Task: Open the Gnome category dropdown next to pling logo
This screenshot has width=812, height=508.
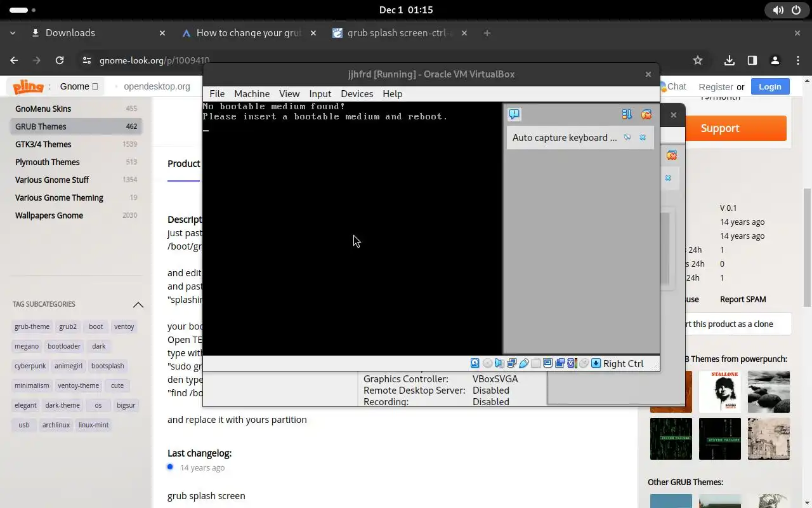Action: (x=79, y=86)
